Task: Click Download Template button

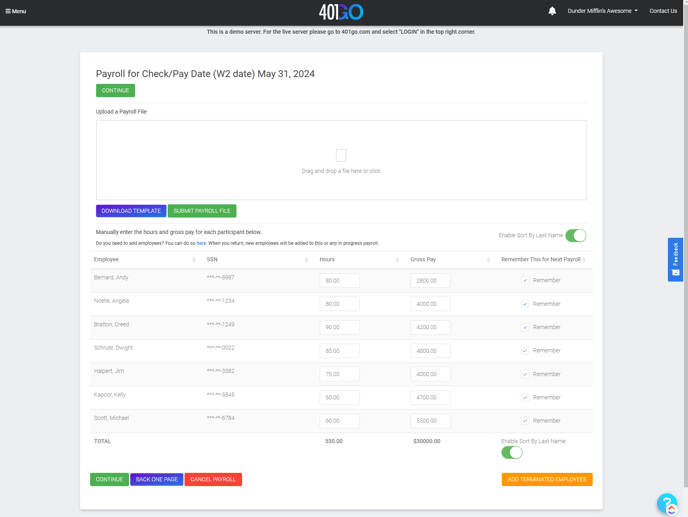Action: 131,211
